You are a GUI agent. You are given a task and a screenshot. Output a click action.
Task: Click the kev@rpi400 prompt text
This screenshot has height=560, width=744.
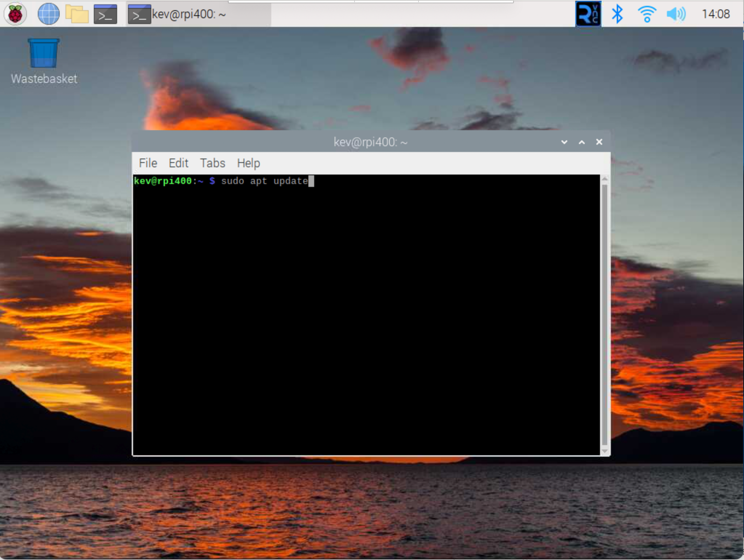point(162,181)
